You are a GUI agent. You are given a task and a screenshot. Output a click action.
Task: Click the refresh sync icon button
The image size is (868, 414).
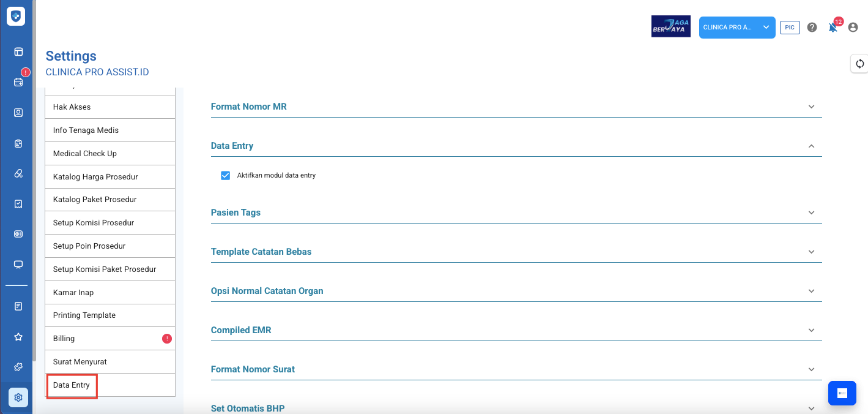(x=859, y=64)
